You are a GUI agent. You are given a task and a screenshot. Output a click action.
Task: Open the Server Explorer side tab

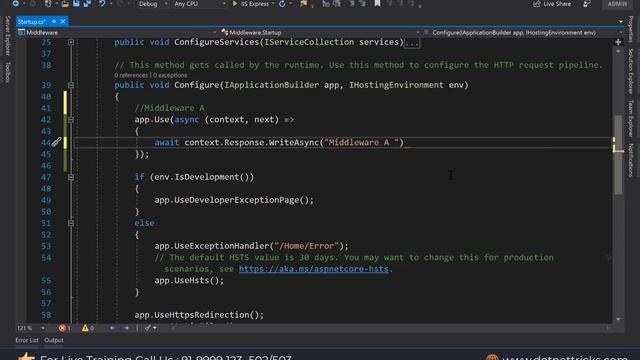(8, 36)
